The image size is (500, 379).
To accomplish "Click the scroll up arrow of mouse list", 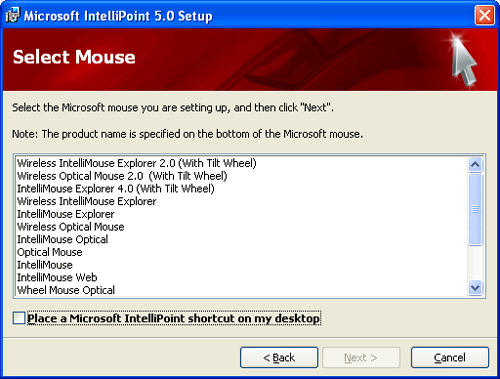I will coord(475,164).
